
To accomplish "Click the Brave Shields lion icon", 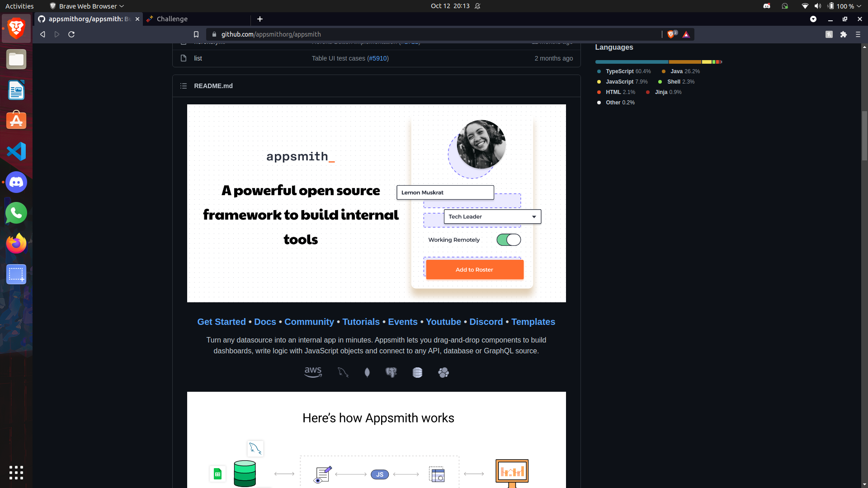I will pos(670,34).
